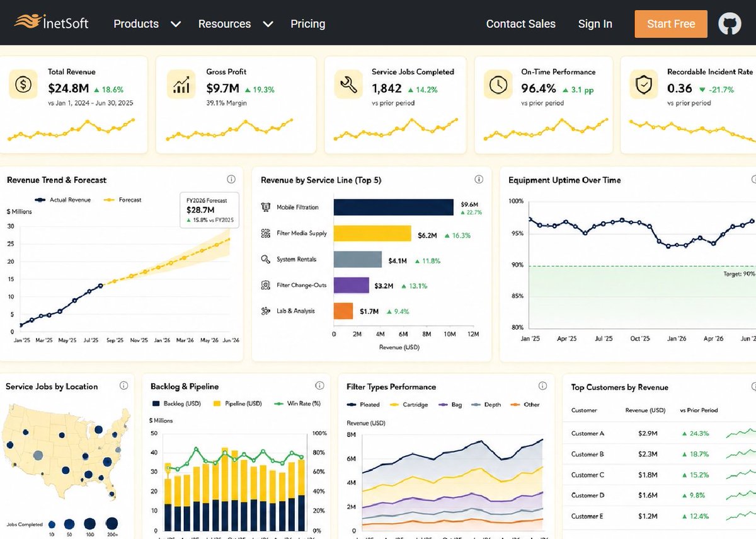The width and height of the screenshot is (756, 539).
Task: Click the 1,842 jobs completed value
Action: point(387,89)
